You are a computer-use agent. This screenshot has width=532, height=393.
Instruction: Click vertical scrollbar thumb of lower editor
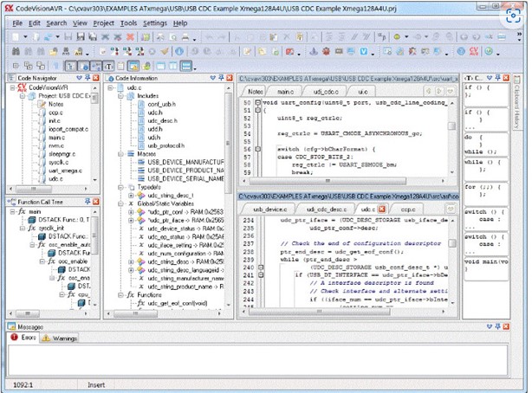[452, 243]
